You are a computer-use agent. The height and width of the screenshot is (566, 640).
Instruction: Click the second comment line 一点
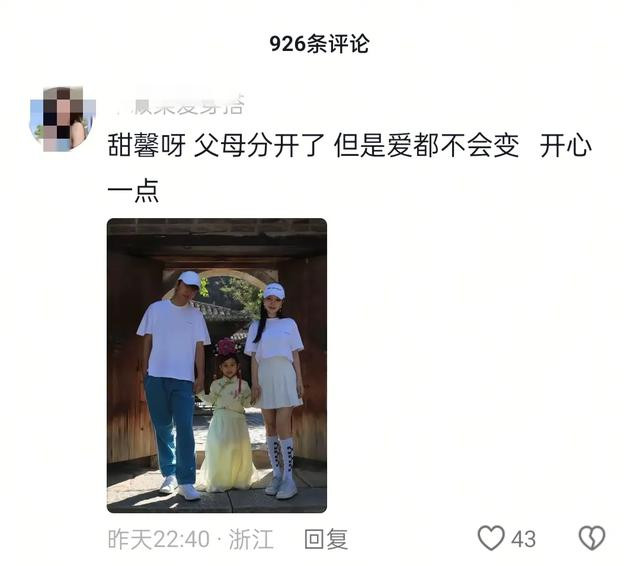pyautogui.click(x=133, y=191)
